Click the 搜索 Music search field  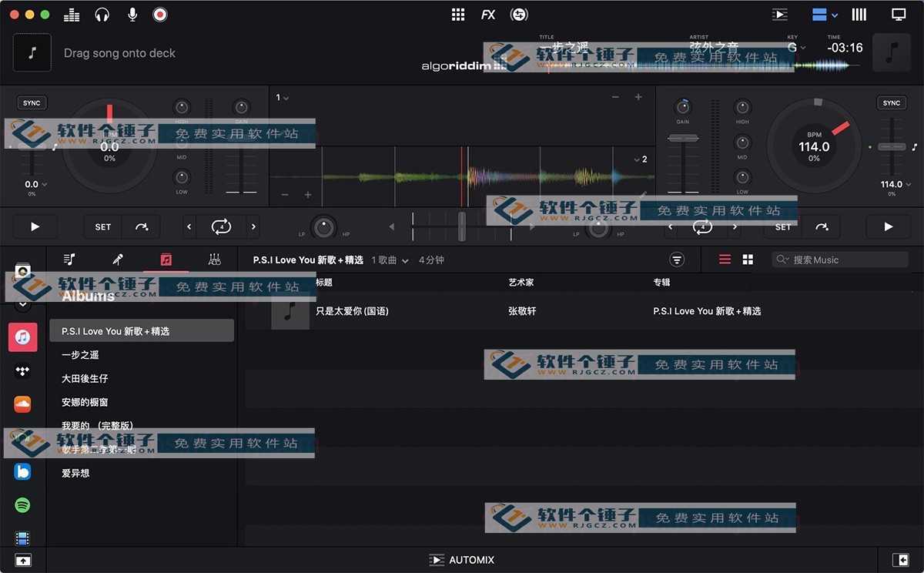click(x=840, y=260)
